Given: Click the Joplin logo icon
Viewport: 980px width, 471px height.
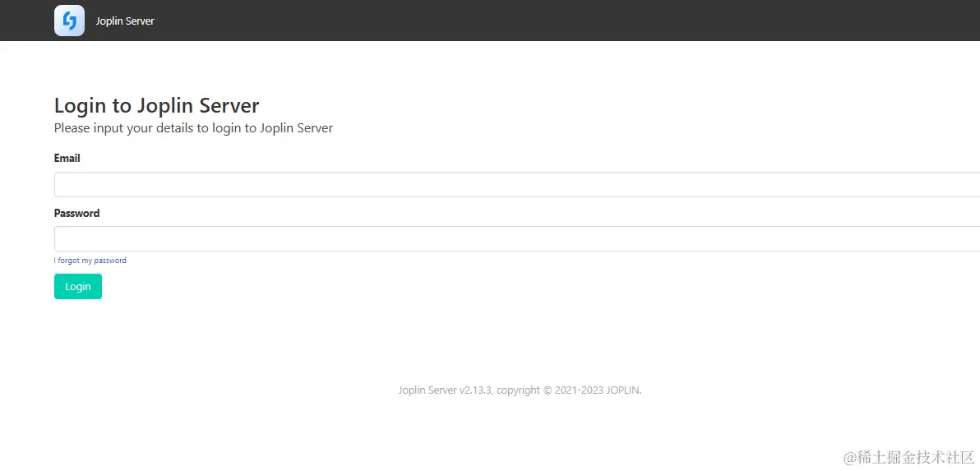Looking at the screenshot, I should tap(69, 21).
